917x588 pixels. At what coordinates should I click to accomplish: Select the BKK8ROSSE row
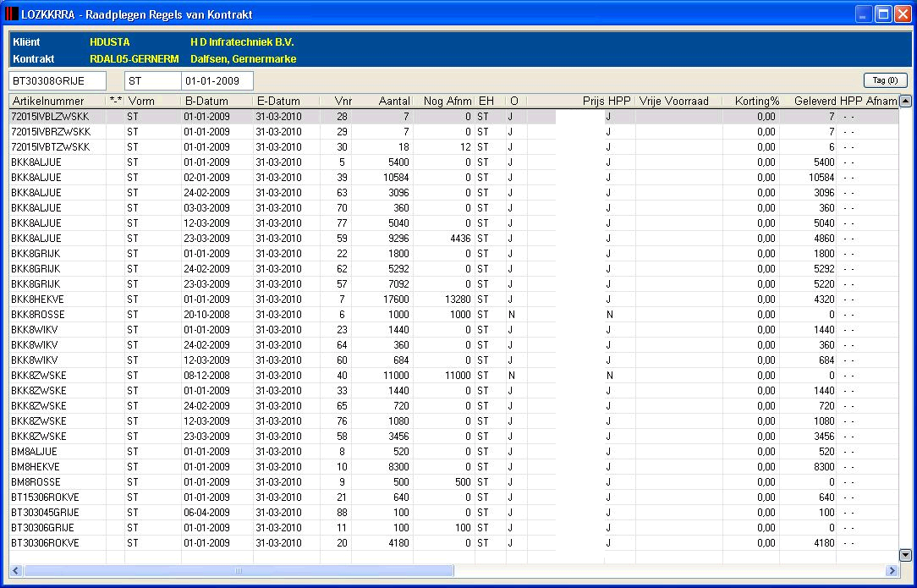[453, 314]
